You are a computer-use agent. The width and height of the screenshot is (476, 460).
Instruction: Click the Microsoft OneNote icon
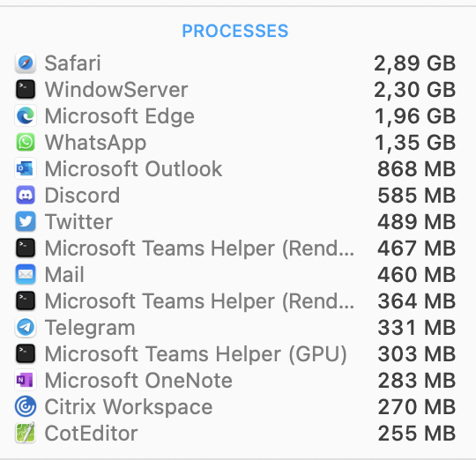[26, 380]
